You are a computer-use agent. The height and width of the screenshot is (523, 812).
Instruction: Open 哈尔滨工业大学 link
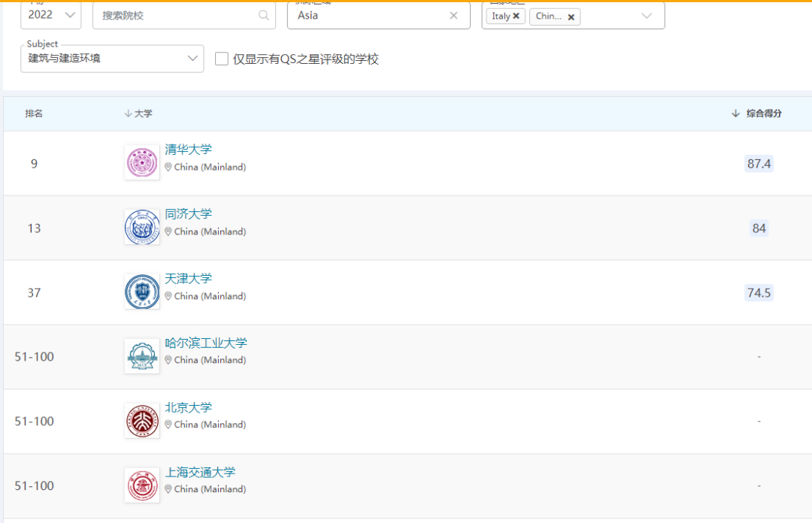click(206, 343)
